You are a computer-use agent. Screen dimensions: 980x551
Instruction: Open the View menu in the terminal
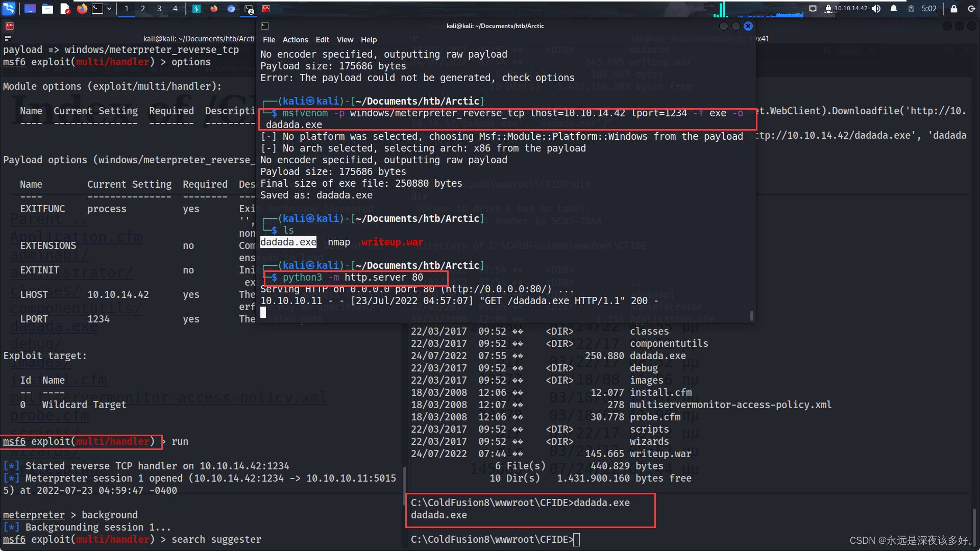click(x=345, y=40)
